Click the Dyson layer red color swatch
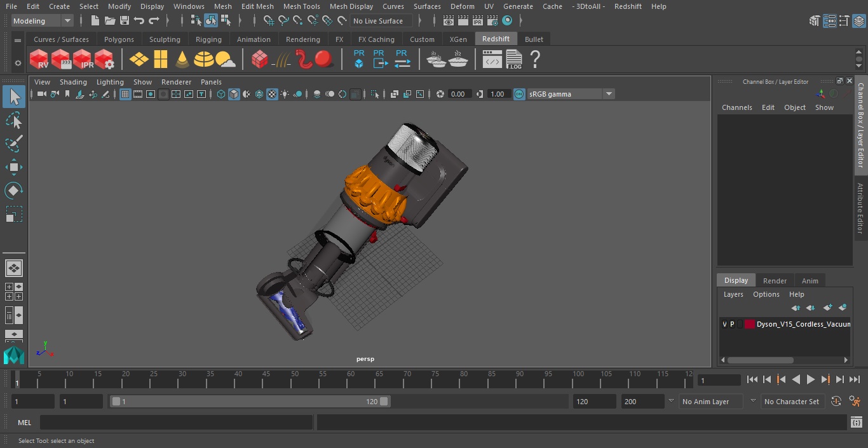868x448 pixels. (x=750, y=324)
